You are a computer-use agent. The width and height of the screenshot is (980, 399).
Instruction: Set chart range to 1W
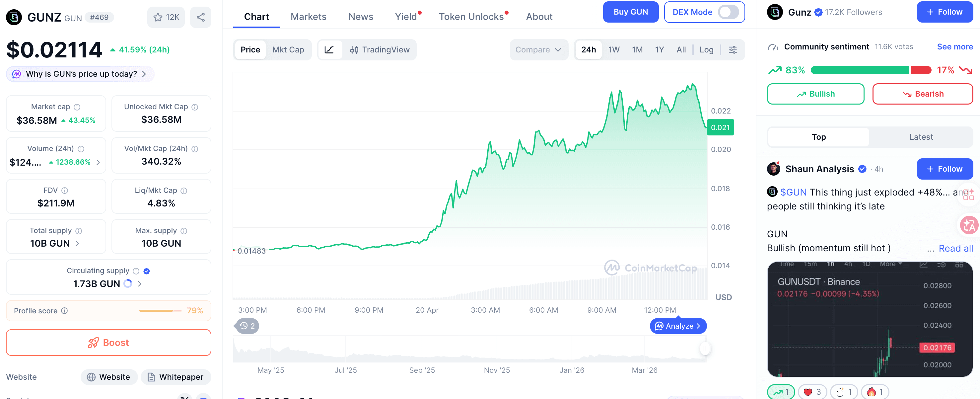point(614,50)
